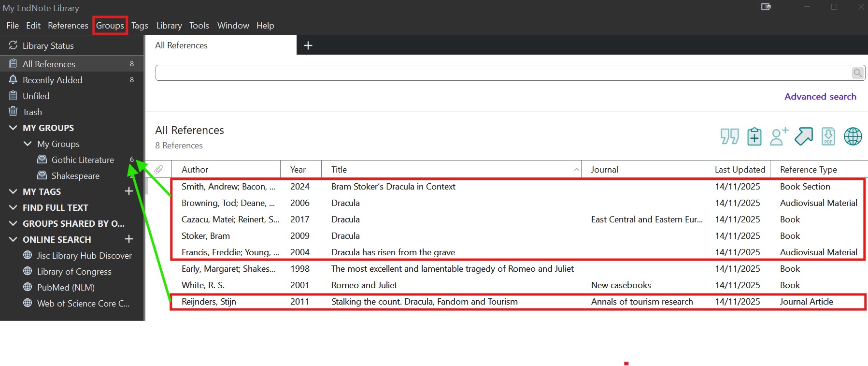Image resolution: width=868 pixels, height=366 pixels.
Task: Add an online search database with plus
Action: (x=129, y=239)
